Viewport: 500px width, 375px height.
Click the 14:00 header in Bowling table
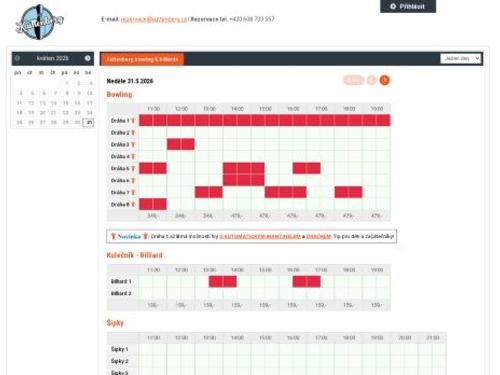237,109
